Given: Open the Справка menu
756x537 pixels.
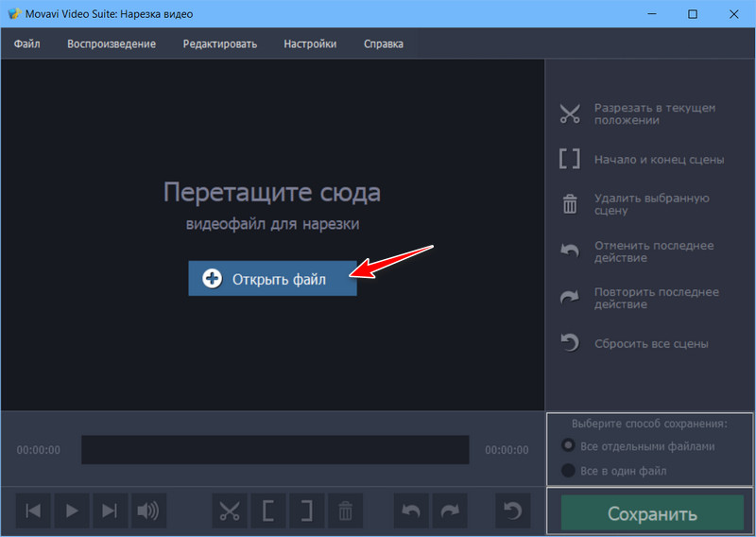Looking at the screenshot, I should click(384, 43).
